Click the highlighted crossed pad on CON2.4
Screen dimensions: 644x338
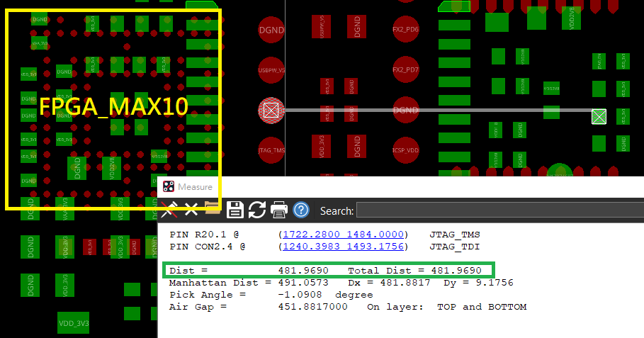click(x=271, y=110)
